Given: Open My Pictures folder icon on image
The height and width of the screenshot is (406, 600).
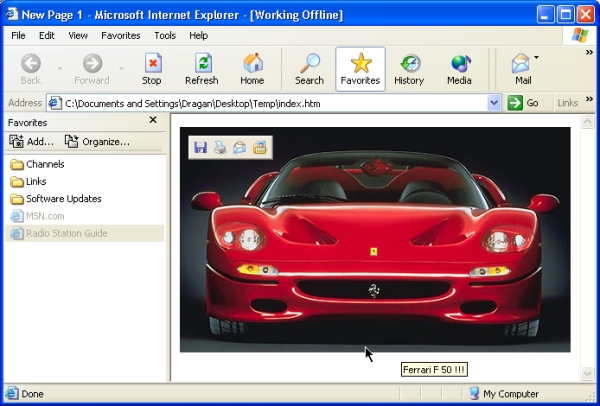Looking at the screenshot, I should click(x=260, y=148).
